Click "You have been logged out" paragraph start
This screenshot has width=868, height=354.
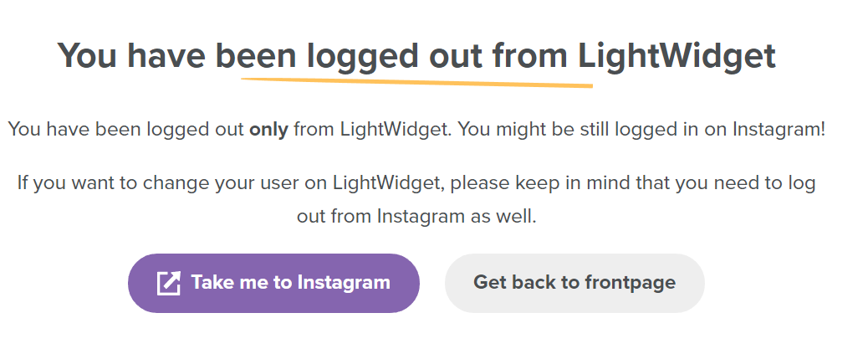[x=125, y=130]
